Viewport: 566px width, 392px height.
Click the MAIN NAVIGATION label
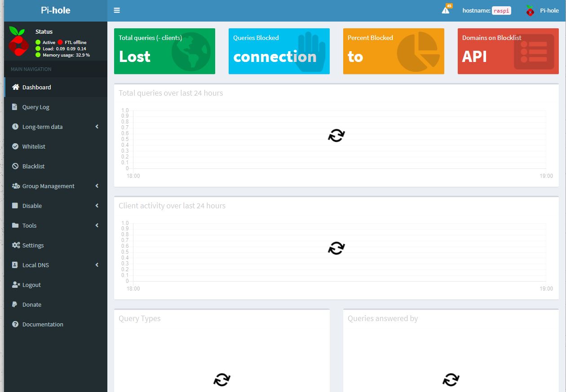pos(31,69)
